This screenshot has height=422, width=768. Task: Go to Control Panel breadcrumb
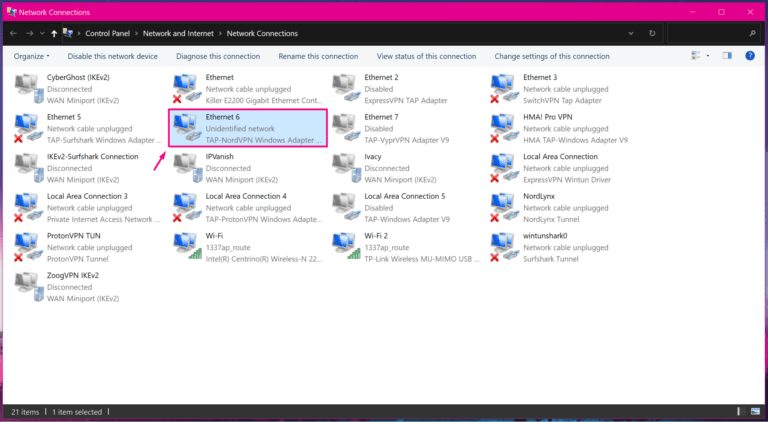click(x=108, y=33)
